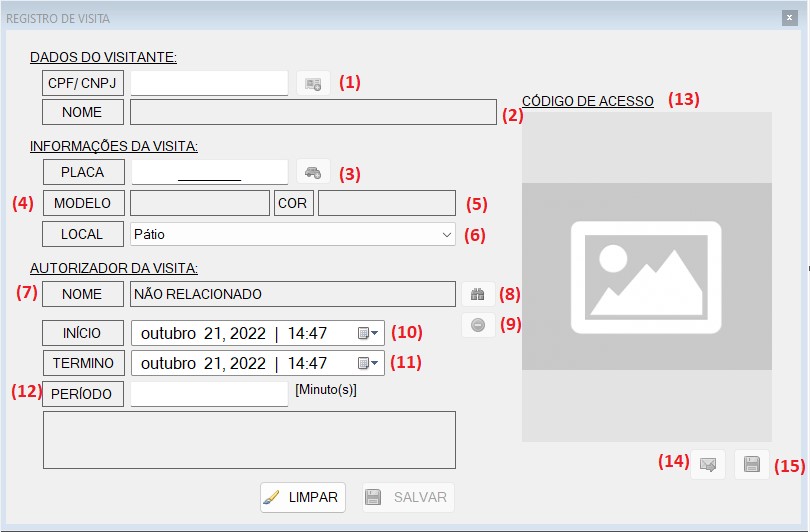The height and width of the screenshot is (532, 810).
Task: Click the visitor NOME text field
Action: tap(313, 112)
